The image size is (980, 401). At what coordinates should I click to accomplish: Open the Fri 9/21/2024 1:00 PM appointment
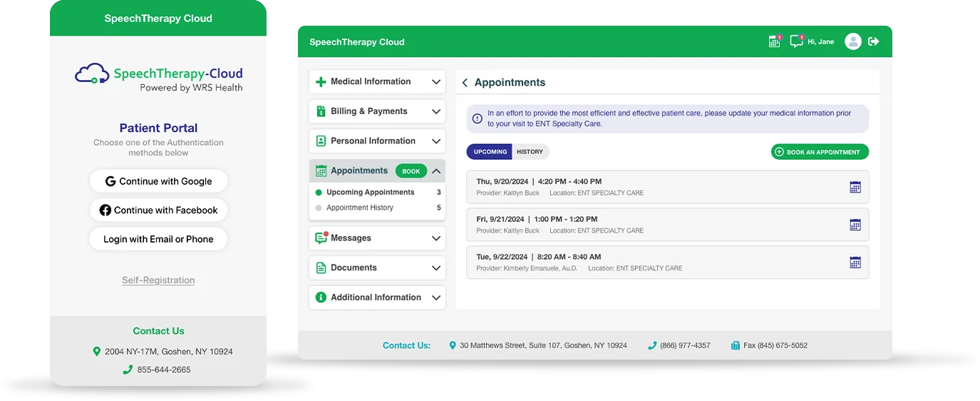coord(667,225)
